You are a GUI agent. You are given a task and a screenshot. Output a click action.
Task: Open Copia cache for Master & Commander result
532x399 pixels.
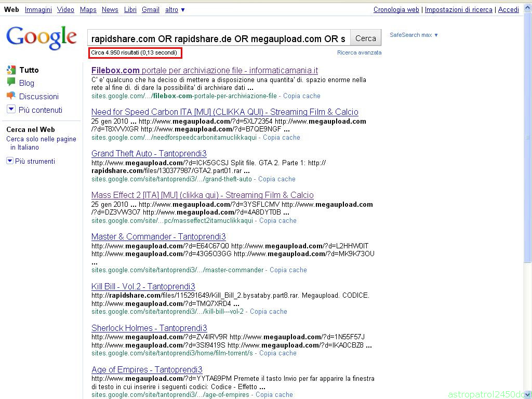tap(288, 270)
